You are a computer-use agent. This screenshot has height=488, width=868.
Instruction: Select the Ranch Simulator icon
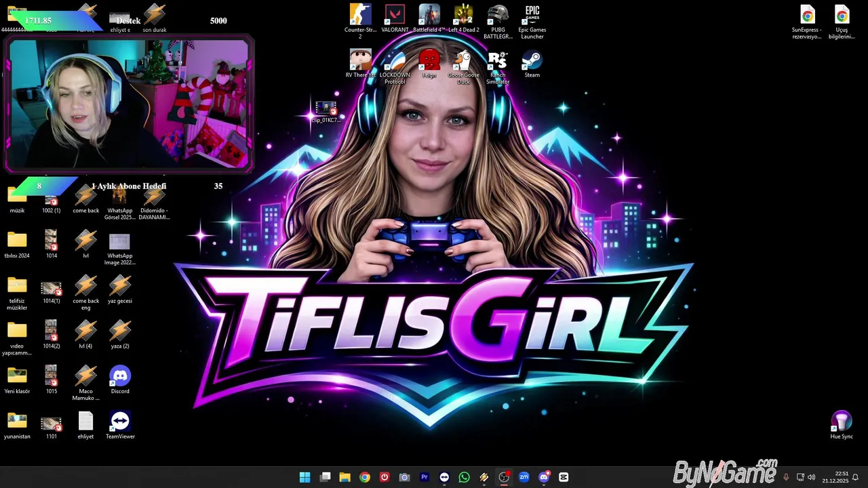(x=498, y=66)
